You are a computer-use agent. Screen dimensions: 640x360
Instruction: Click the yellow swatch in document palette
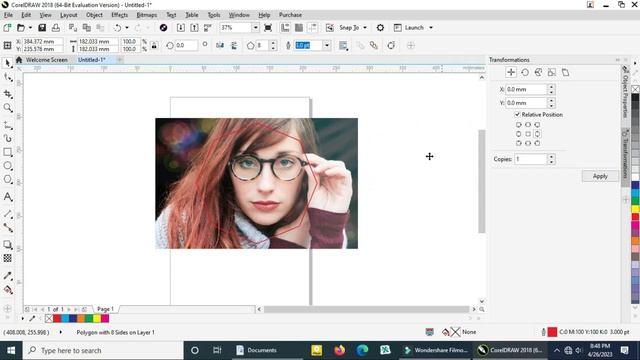point(97,318)
